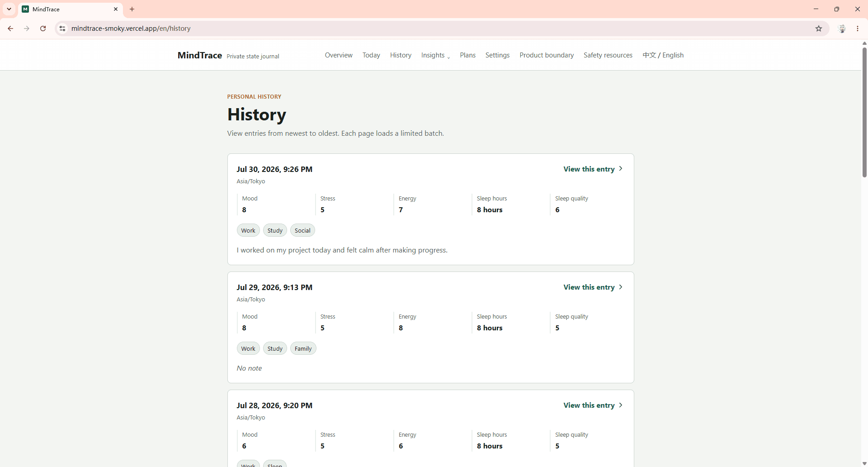Select the Jul 30, 2026, 9:26 PM heading

point(274,169)
